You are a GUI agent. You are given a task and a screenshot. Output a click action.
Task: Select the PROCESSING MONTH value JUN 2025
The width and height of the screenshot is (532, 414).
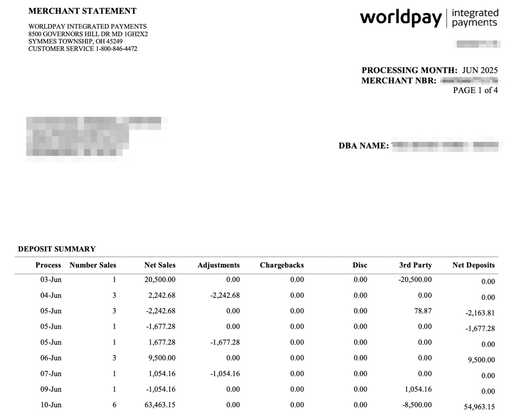click(479, 71)
